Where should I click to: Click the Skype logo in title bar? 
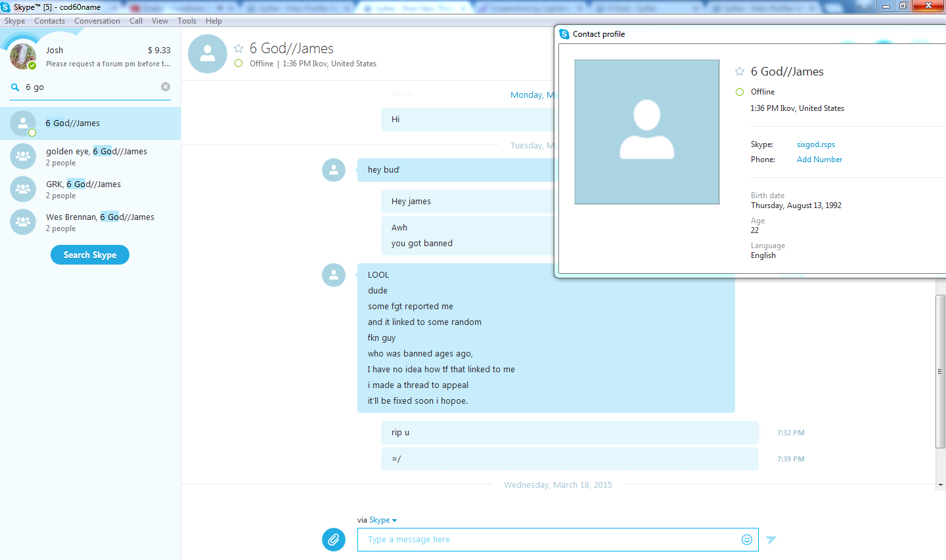pyautogui.click(x=6, y=7)
